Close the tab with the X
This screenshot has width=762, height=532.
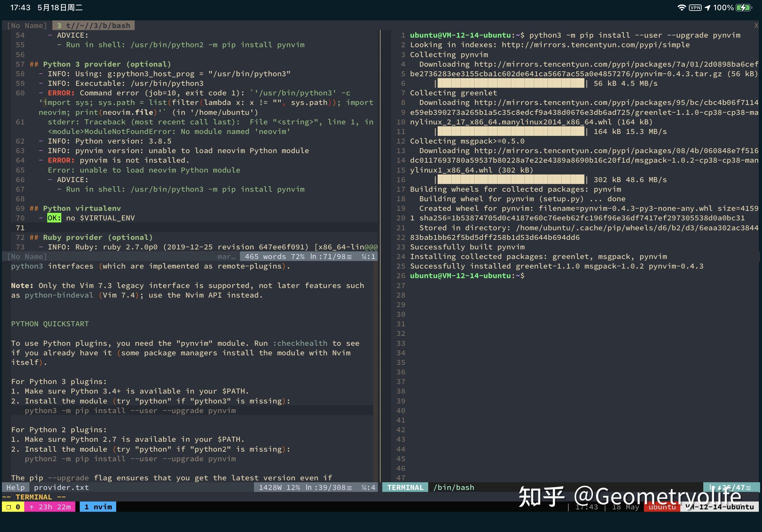point(756,26)
